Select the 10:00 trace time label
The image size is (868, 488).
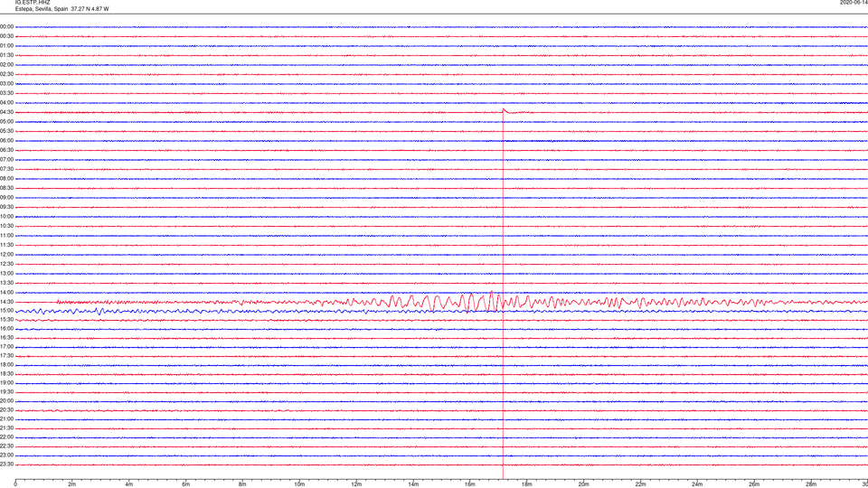point(6,216)
